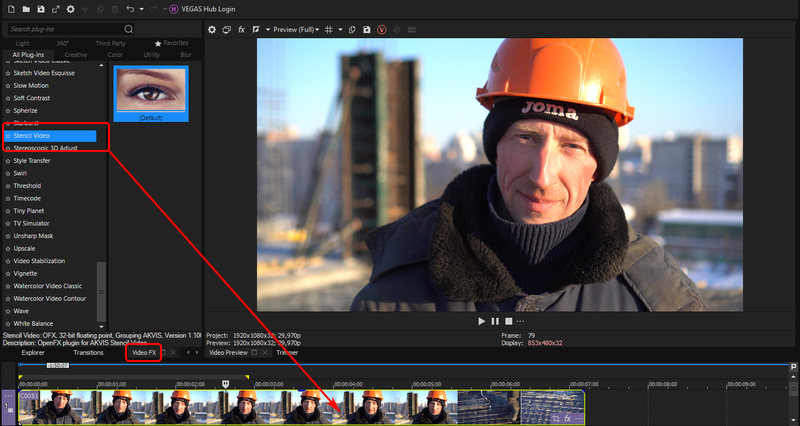
Task: Select the Slow Motion plug-in
Action: pos(31,86)
